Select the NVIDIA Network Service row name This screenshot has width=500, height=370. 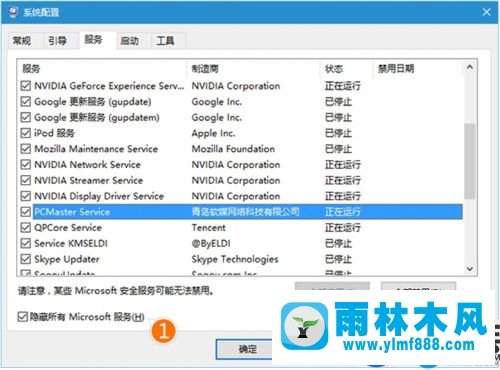87,164
